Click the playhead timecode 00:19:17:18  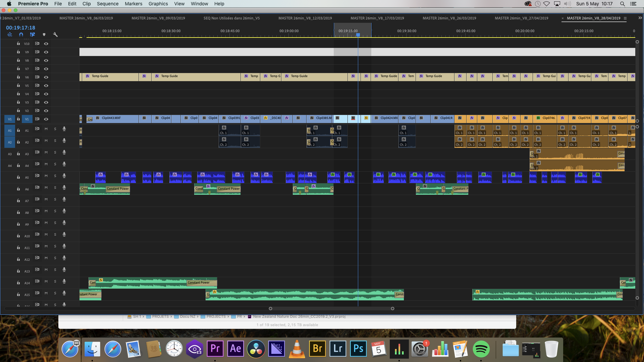[20, 28]
